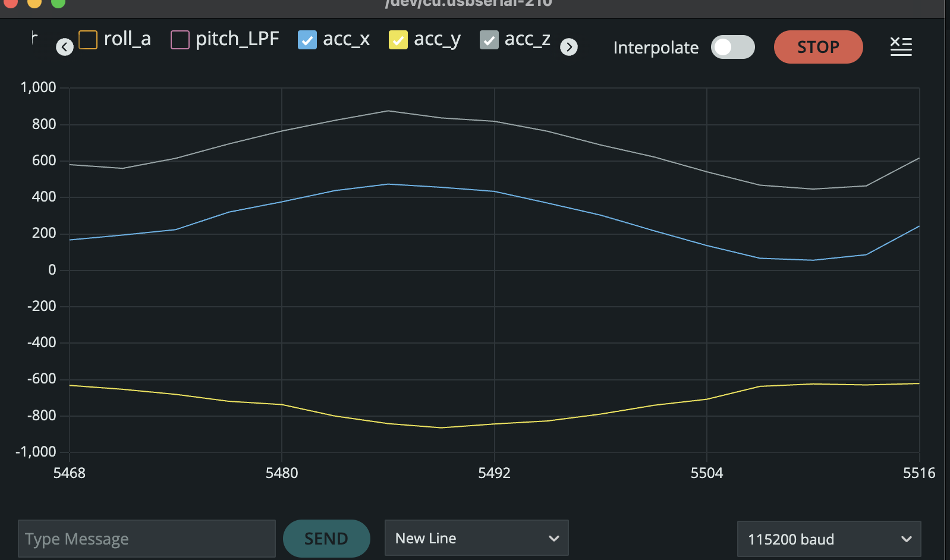Click y-axis tick label -1,000
The width and height of the screenshot is (950, 560).
tap(36, 452)
